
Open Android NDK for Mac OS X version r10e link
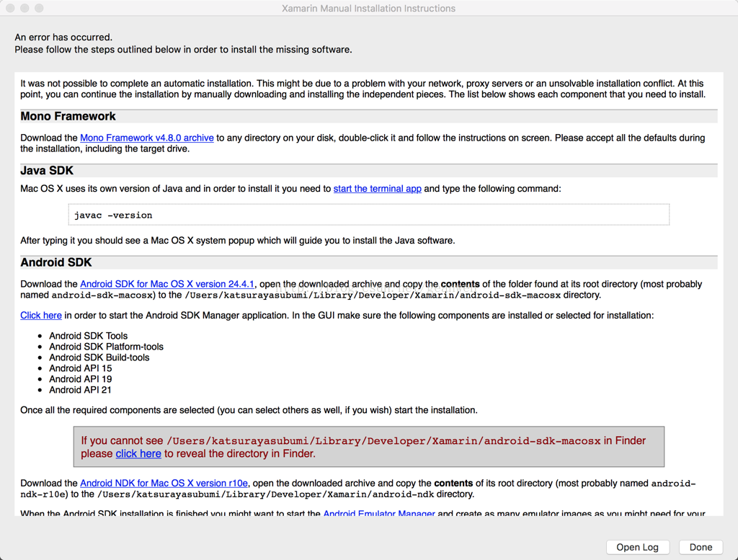(x=164, y=484)
